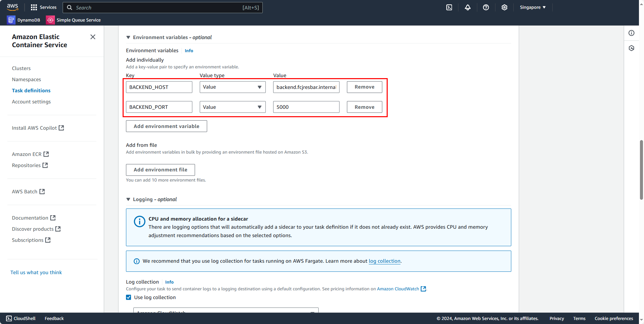The height and width of the screenshot is (324, 644).
Task: Close the Amazon Elastic Container Service sidebar
Action: click(93, 37)
